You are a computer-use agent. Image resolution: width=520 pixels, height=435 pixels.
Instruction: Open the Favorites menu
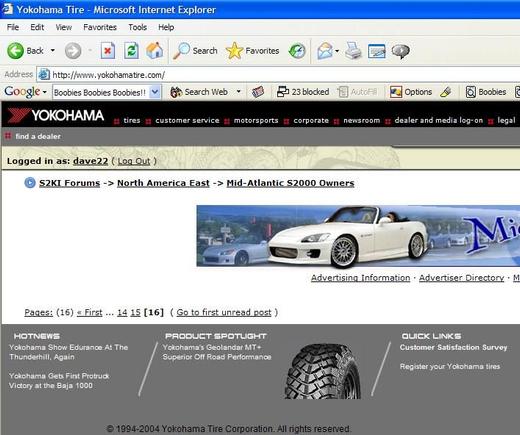tap(100, 27)
